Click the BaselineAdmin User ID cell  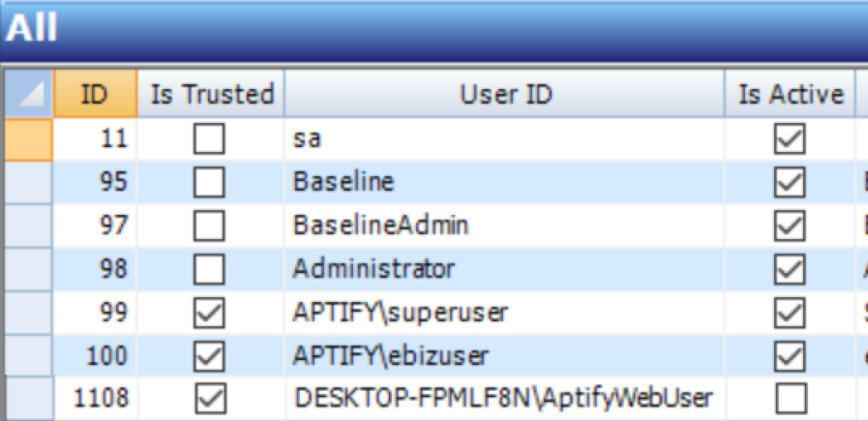click(380, 226)
